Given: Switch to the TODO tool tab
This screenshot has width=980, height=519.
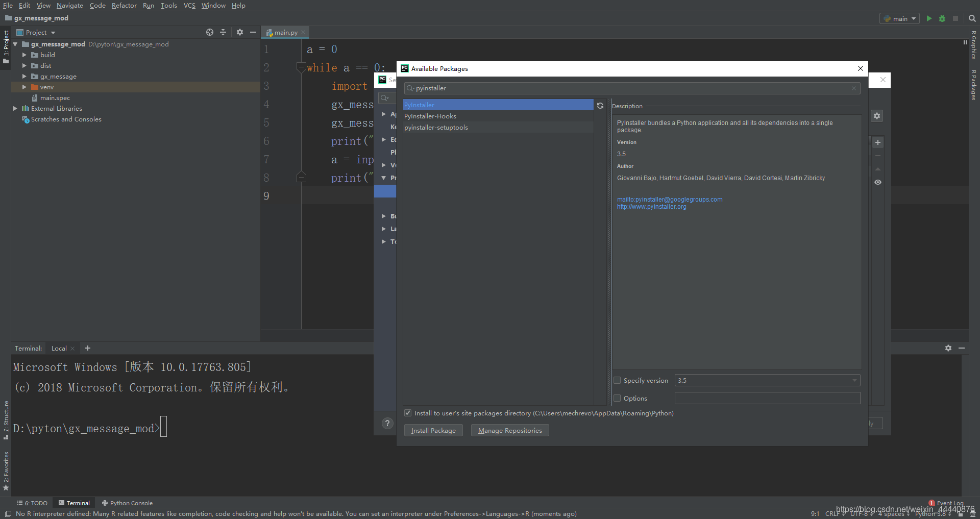Looking at the screenshot, I should pos(33,503).
